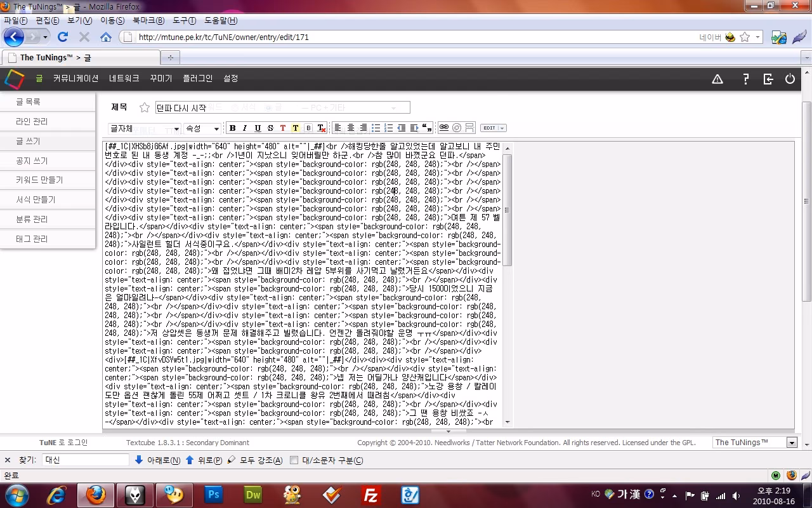Image resolution: width=812 pixels, height=508 pixels.
Task: Toggle the 대/소문자 구분 checkbox
Action: click(x=294, y=460)
